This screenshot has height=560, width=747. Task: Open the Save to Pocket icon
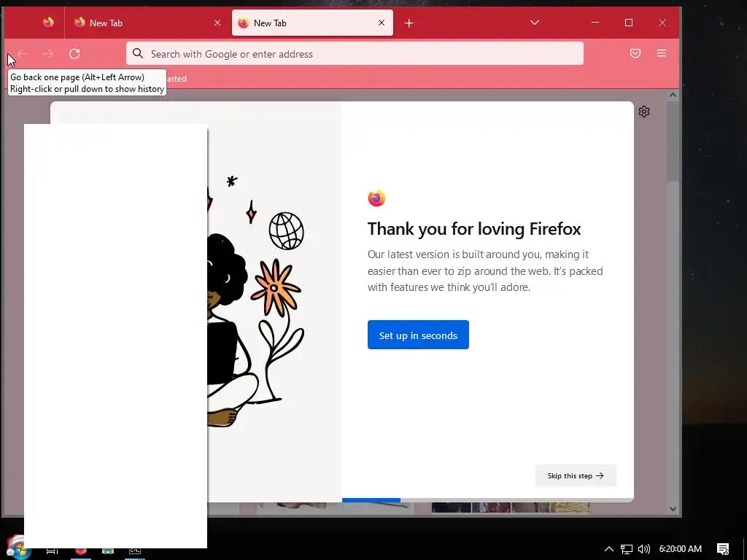[635, 53]
